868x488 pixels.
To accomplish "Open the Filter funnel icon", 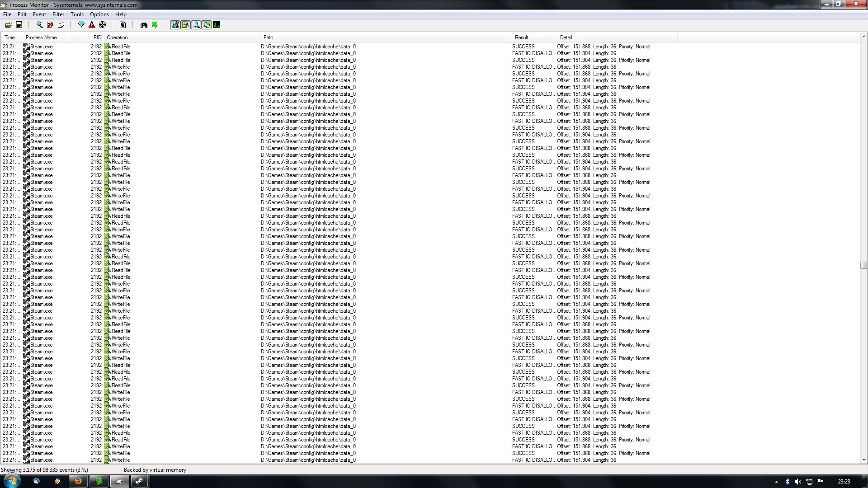I will (x=81, y=25).
